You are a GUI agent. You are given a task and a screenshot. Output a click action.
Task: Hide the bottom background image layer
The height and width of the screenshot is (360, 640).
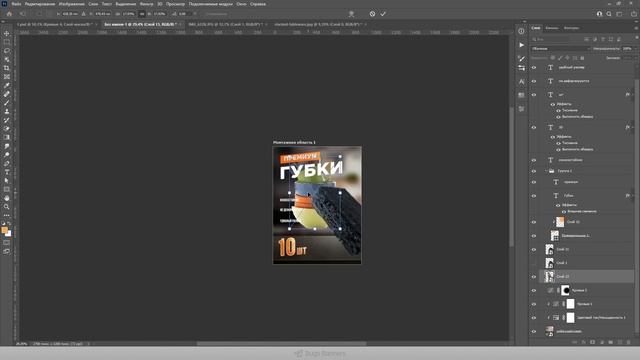[534, 331]
